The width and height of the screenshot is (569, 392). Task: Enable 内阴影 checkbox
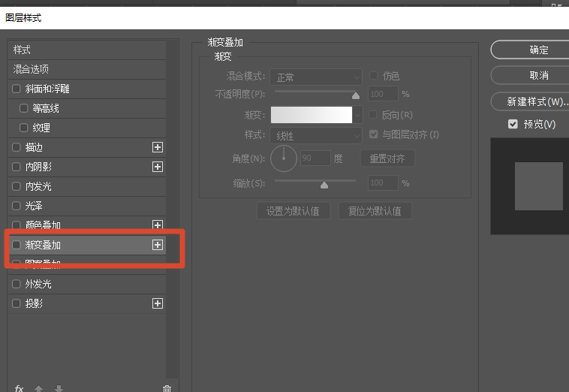17,167
